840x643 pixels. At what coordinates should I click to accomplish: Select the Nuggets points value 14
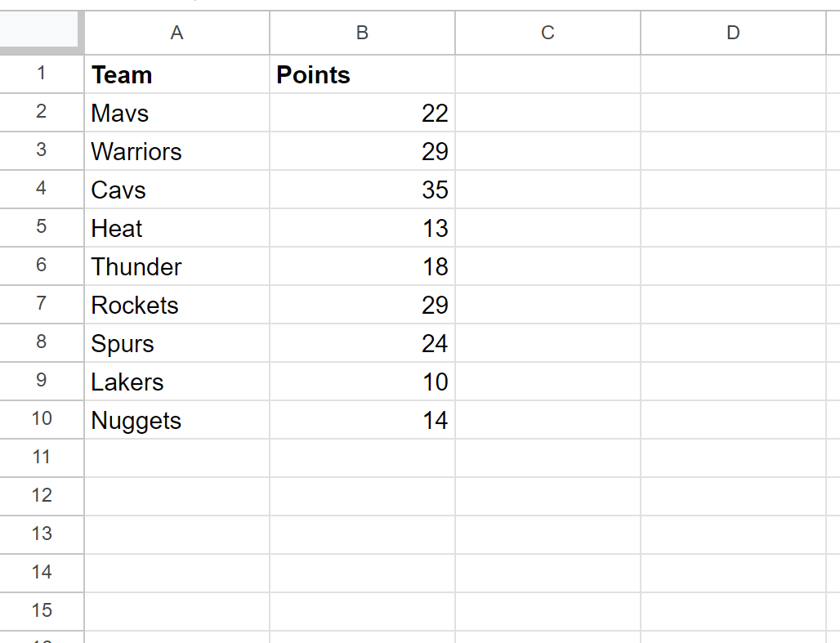tap(362, 420)
